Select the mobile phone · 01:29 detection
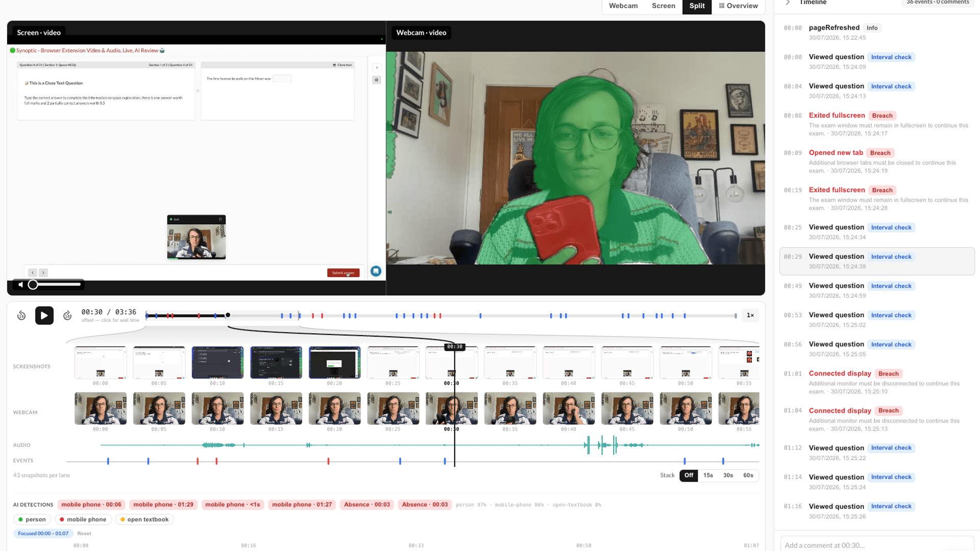980x551 pixels. 163,505
